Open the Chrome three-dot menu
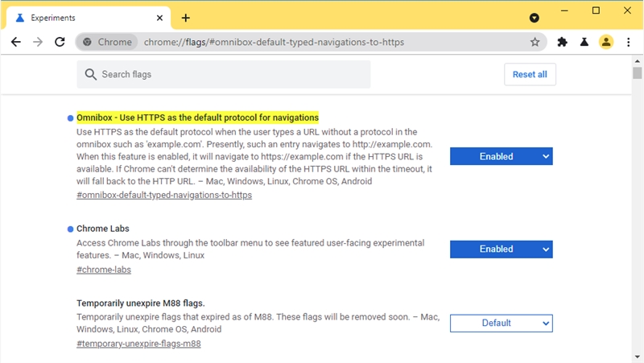 [629, 42]
